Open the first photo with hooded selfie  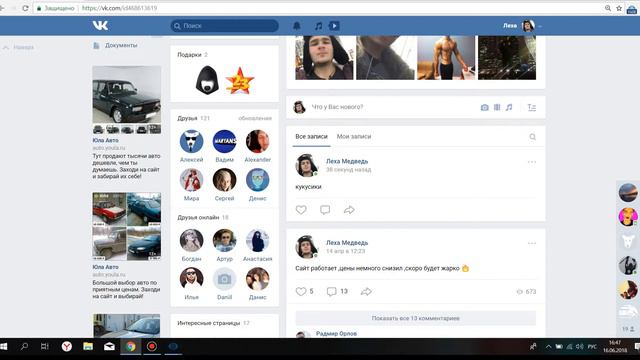324,58
